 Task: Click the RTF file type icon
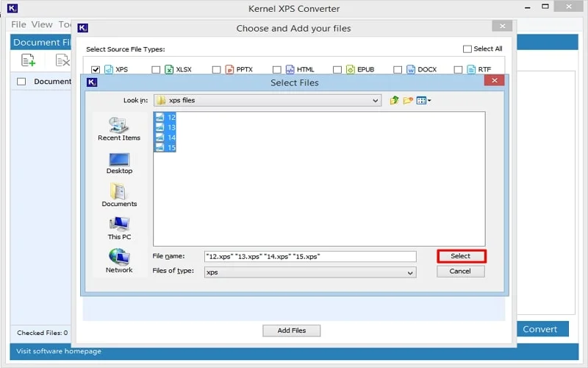471,69
